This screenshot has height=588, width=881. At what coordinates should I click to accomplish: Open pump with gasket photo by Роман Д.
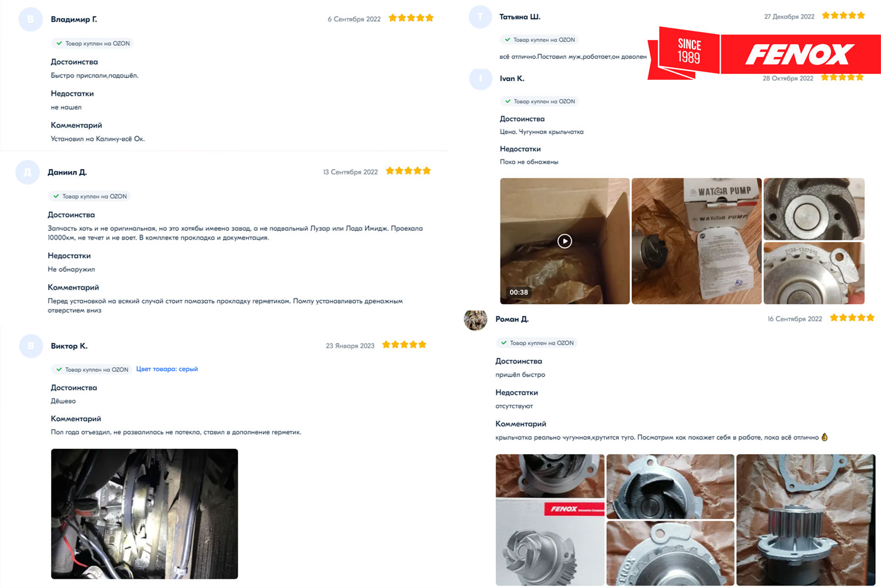click(x=806, y=520)
